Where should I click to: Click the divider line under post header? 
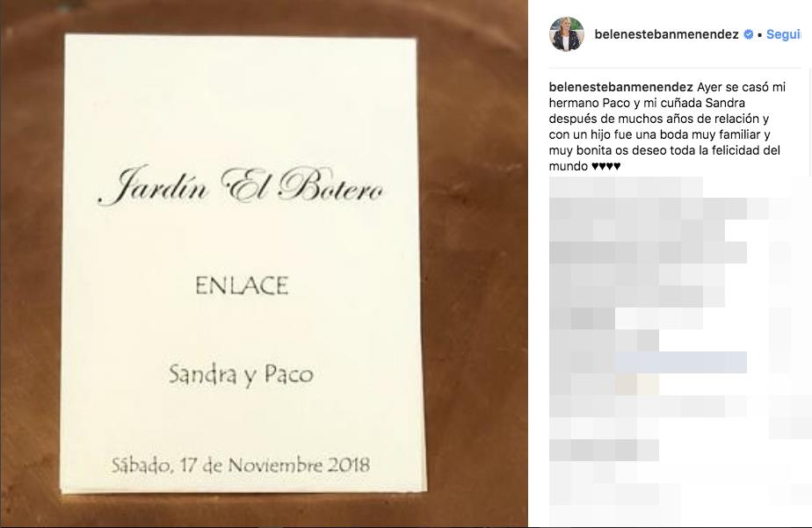click(675, 68)
